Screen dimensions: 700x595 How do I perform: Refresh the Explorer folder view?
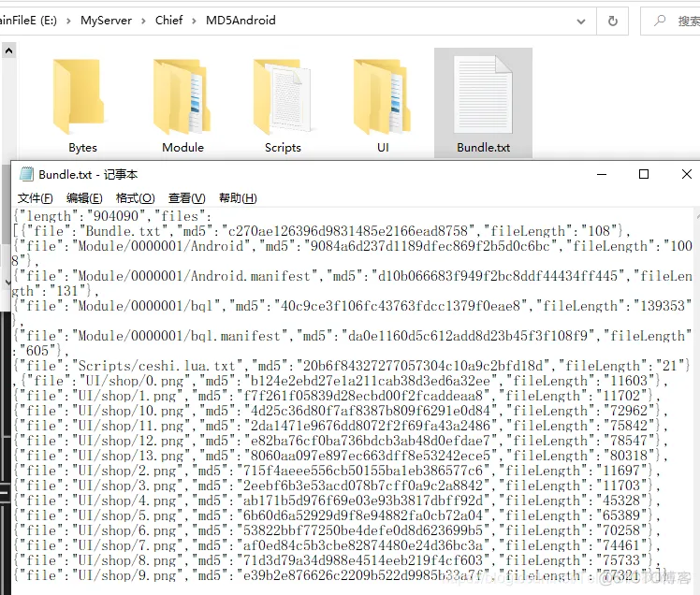[x=612, y=21]
